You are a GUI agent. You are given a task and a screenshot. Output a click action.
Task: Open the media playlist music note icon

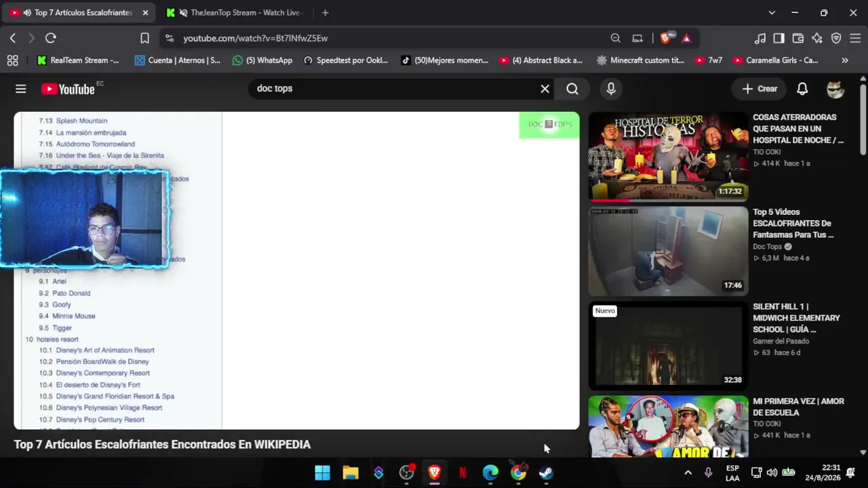coord(760,38)
